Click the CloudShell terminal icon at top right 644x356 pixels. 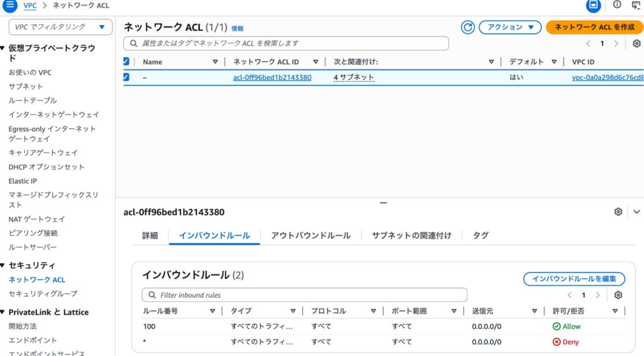click(x=636, y=5)
